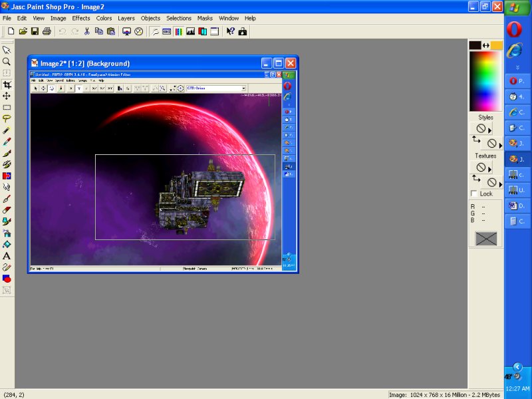This screenshot has width=532, height=399.
Task: Expand hidden tray icons with the round chevron
Action: click(x=517, y=367)
